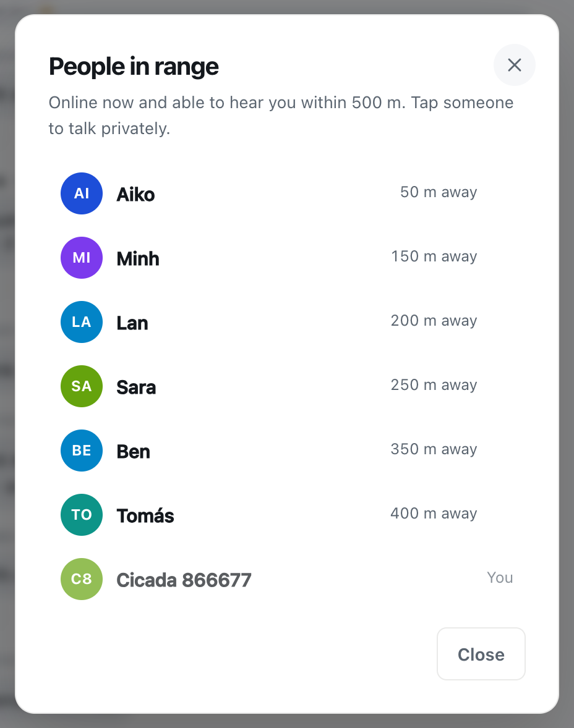Click Ben's BE avatar circle

[81, 451]
